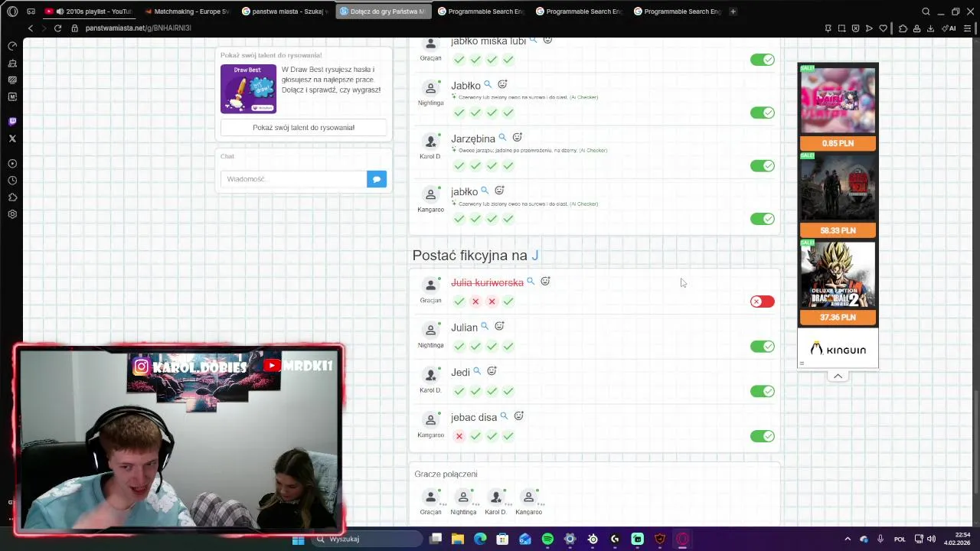Toggle approval for Jarzębina answer
Viewport: 980px width, 551px height.
tap(763, 166)
